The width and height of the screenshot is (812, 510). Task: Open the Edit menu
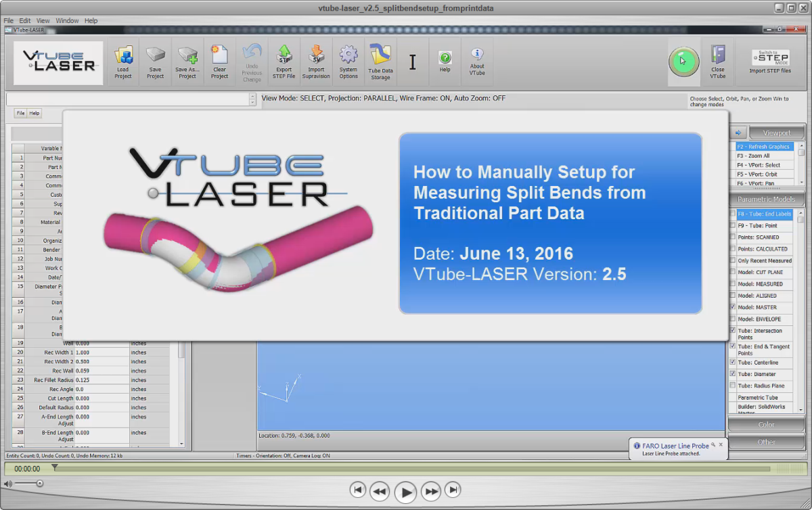25,20
